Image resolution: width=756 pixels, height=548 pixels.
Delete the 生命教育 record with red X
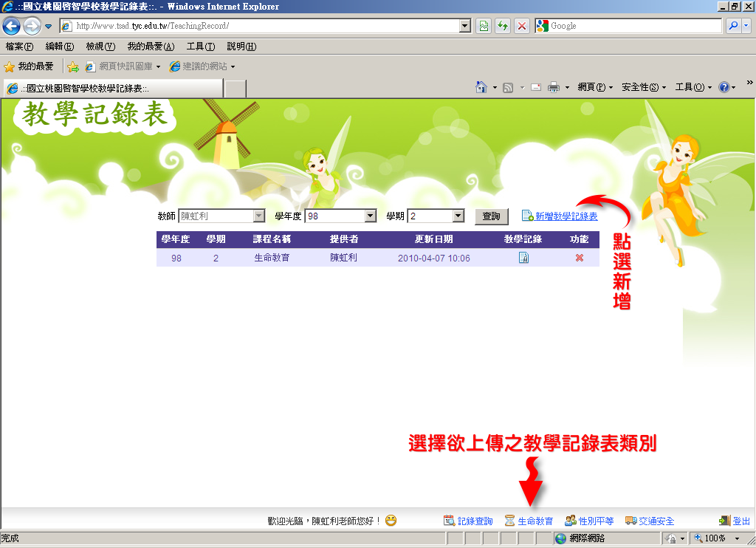pyautogui.click(x=580, y=258)
